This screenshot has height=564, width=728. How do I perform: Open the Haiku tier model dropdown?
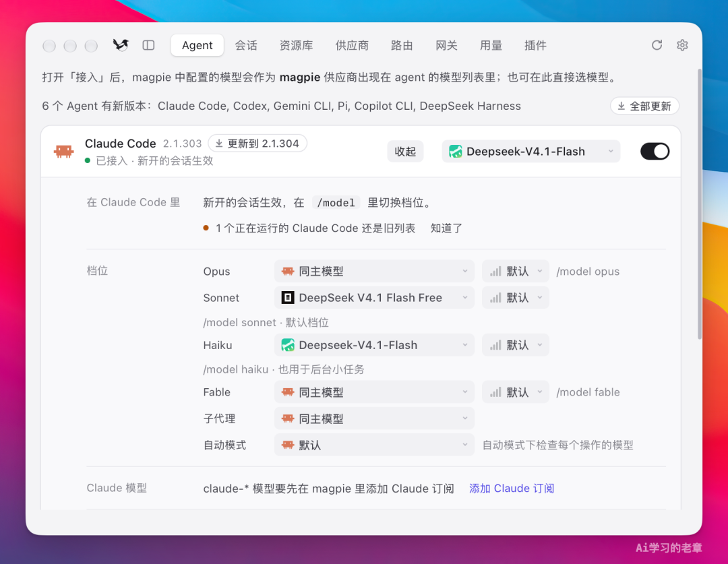pos(374,345)
